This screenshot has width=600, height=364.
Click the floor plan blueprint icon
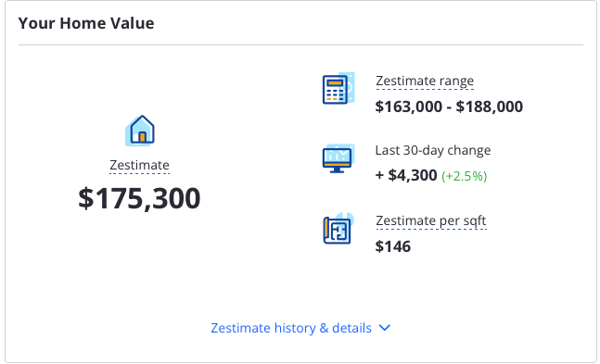(338, 228)
